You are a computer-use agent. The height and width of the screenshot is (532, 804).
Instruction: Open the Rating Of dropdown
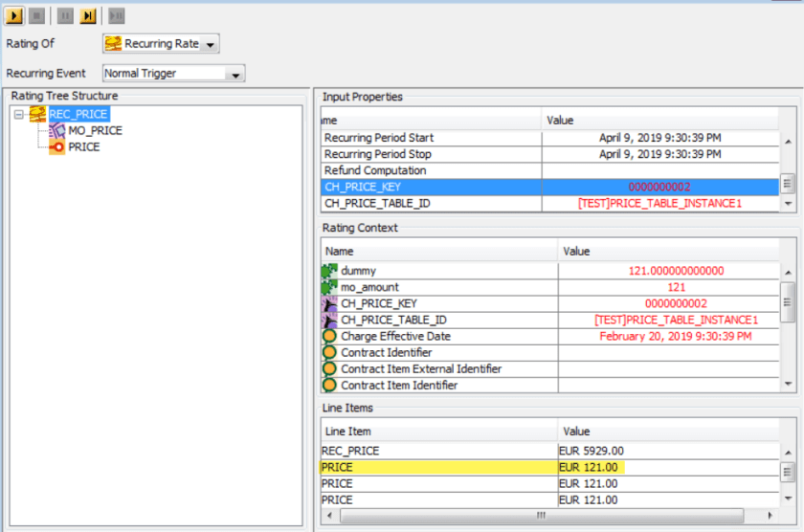[210, 44]
